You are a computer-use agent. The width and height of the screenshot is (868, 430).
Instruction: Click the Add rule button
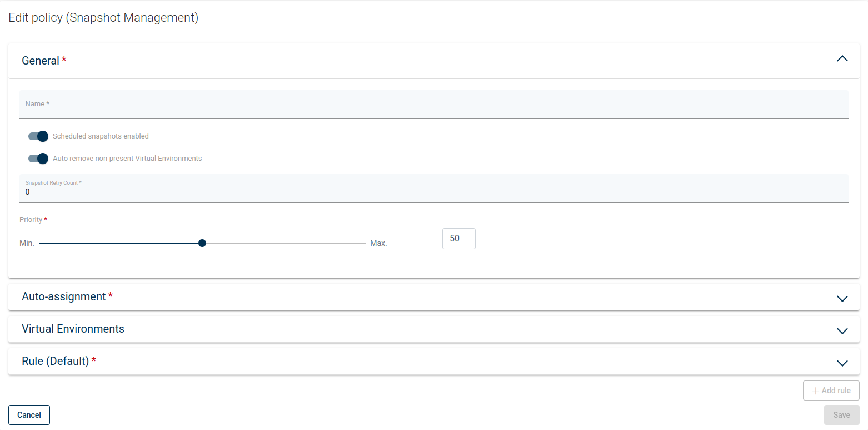click(x=831, y=391)
